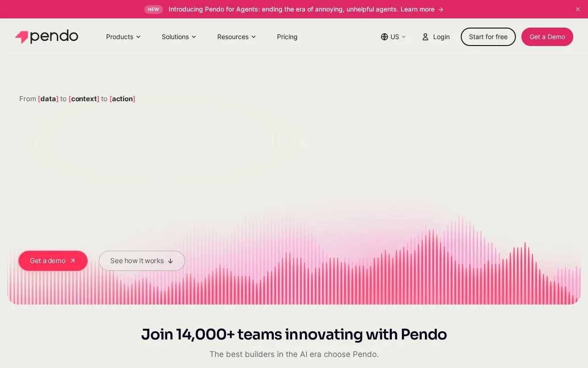Click the NEW badge in banner
Viewport: 588px width, 368px height.
[x=153, y=9]
